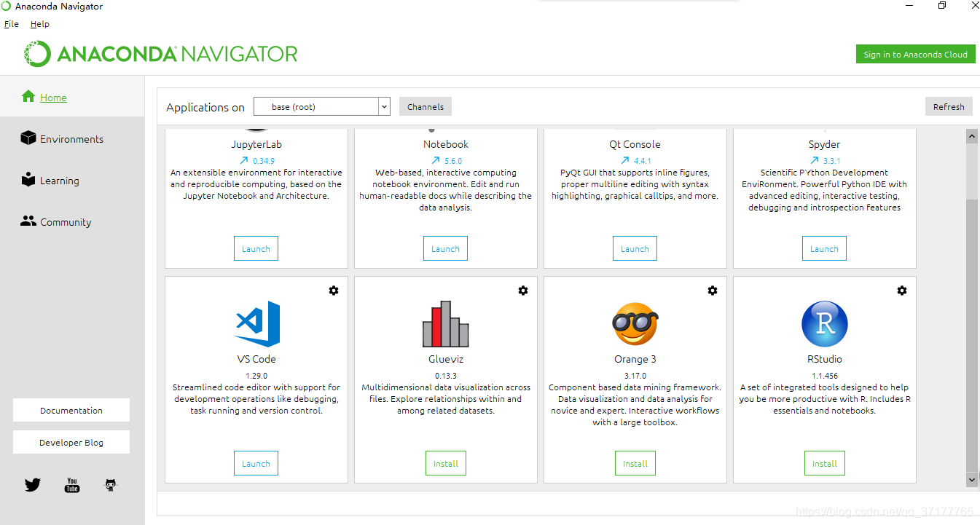
Task: Open the Documentation link
Action: 71,410
